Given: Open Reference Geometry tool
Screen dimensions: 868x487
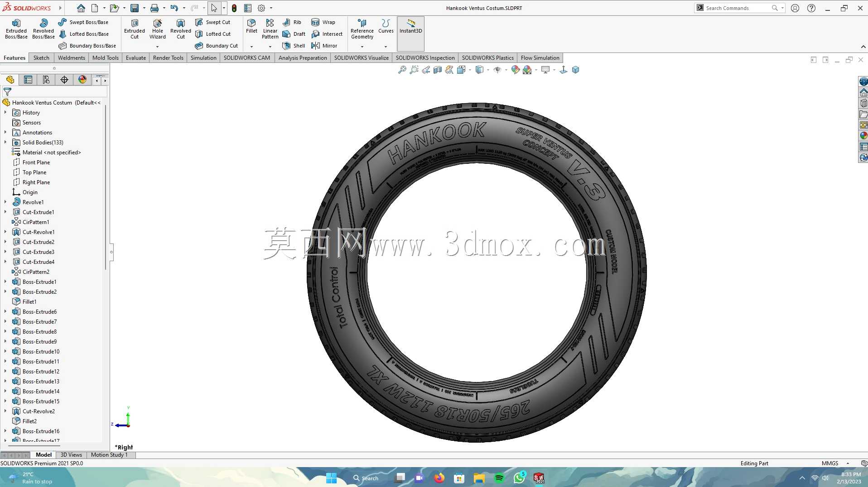Looking at the screenshot, I should pyautogui.click(x=362, y=29).
